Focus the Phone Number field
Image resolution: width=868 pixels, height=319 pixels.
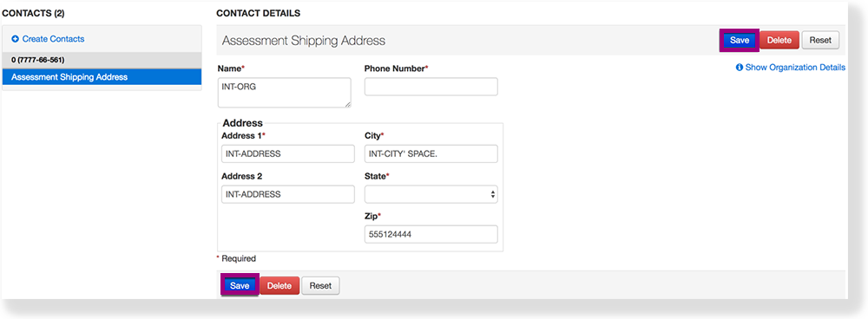click(431, 87)
